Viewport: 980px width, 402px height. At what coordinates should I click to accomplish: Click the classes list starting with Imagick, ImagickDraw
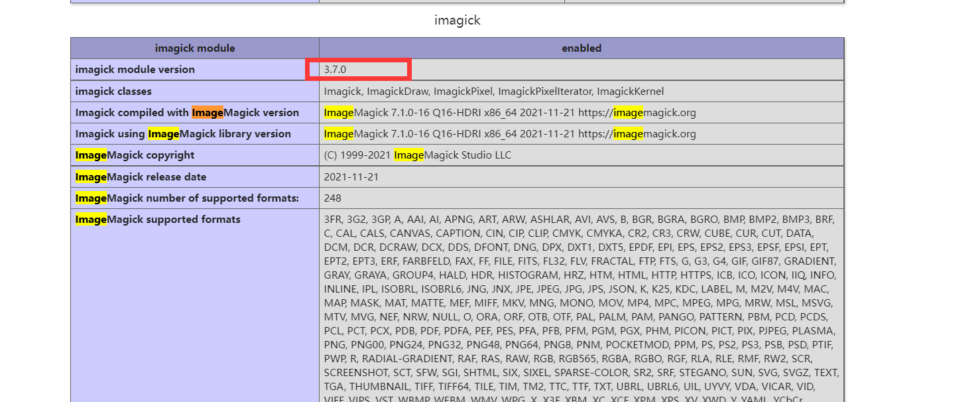coord(494,92)
